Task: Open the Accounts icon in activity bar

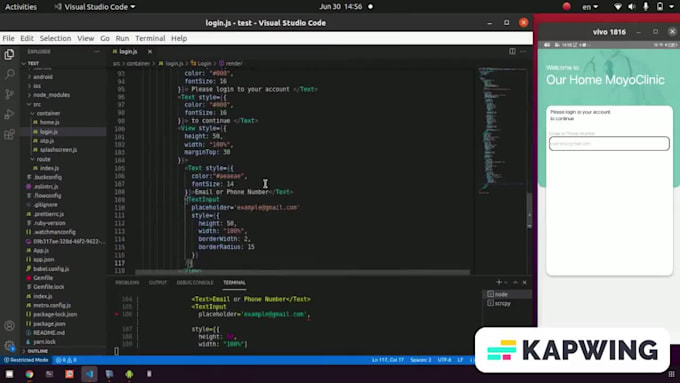Action: click(x=9, y=326)
